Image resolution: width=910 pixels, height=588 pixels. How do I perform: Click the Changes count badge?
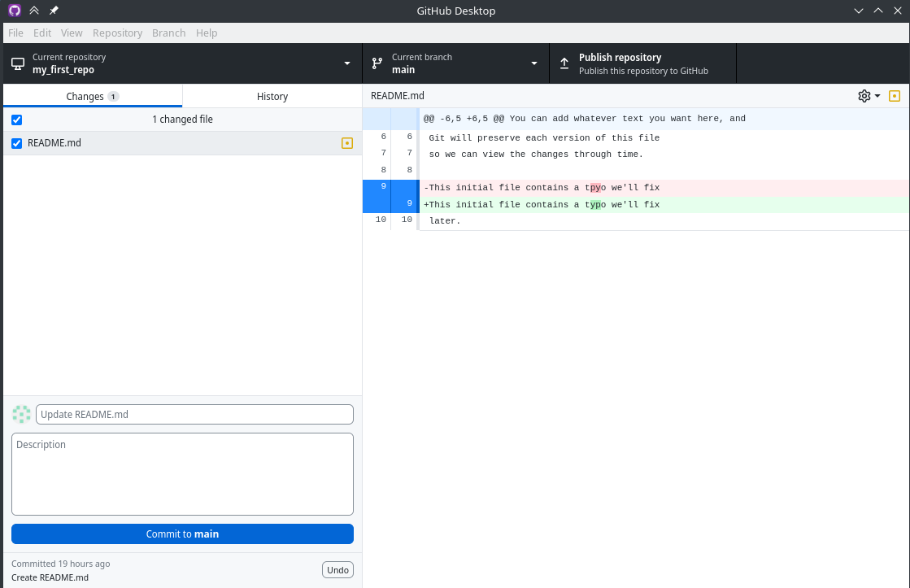pyautogui.click(x=113, y=96)
